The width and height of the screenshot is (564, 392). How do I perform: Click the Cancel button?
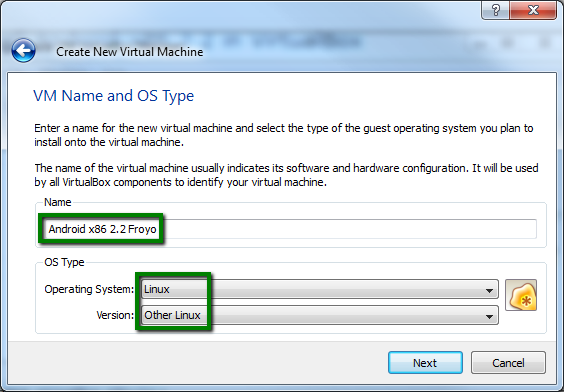[x=508, y=363]
